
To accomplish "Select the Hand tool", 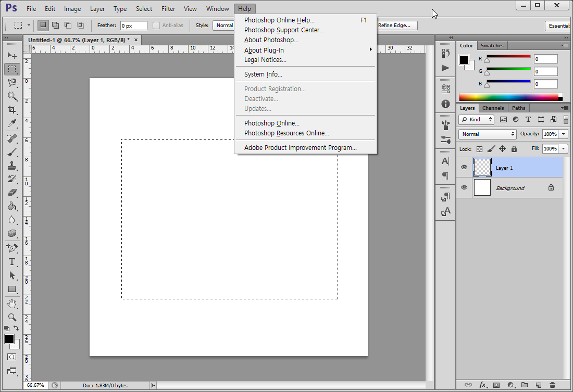I will click(12, 304).
